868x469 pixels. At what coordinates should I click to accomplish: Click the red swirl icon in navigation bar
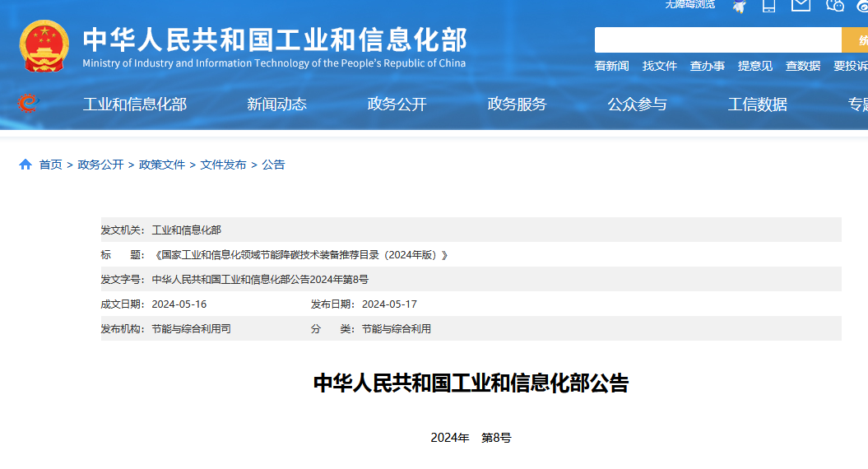pyautogui.click(x=28, y=103)
